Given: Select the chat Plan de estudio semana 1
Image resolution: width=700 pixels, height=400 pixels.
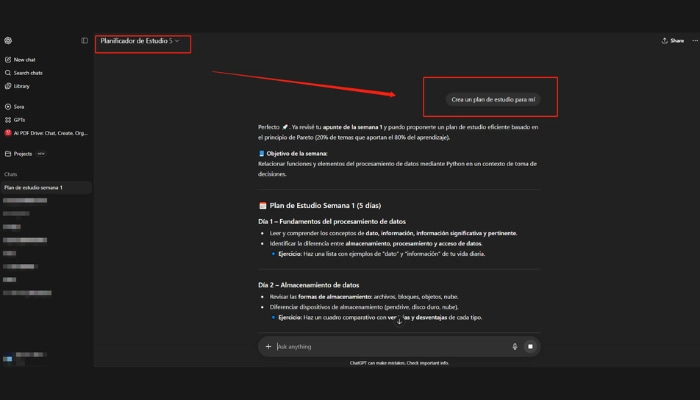Looking at the screenshot, I should 46,188.
